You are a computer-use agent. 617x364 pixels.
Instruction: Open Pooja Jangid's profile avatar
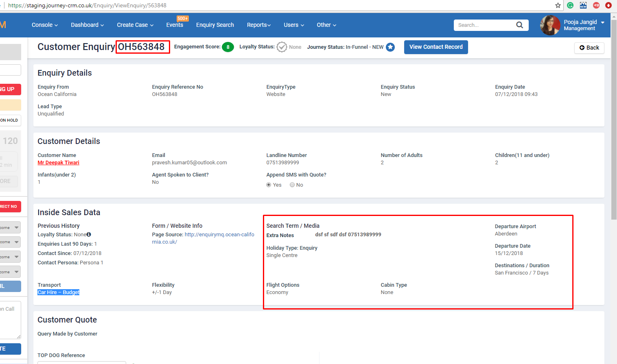point(550,25)
